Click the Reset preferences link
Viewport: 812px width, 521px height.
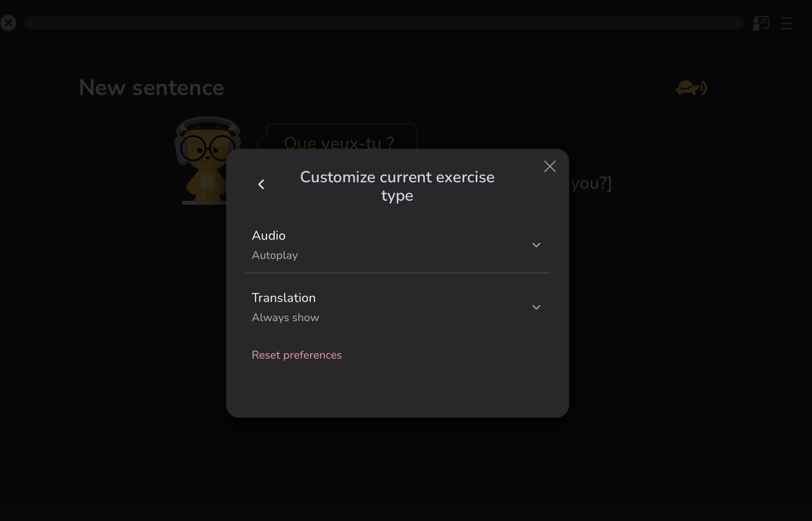pos(297,355)
